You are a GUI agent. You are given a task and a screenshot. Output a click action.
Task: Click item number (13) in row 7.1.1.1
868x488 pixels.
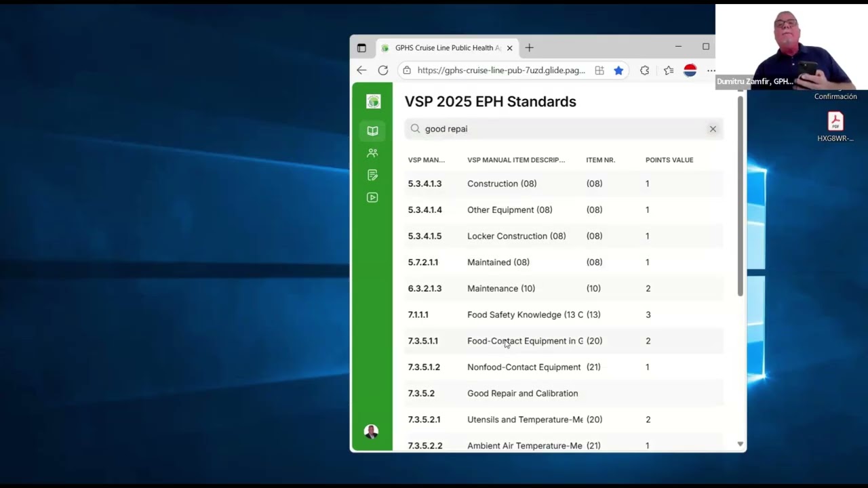(593, 314)
